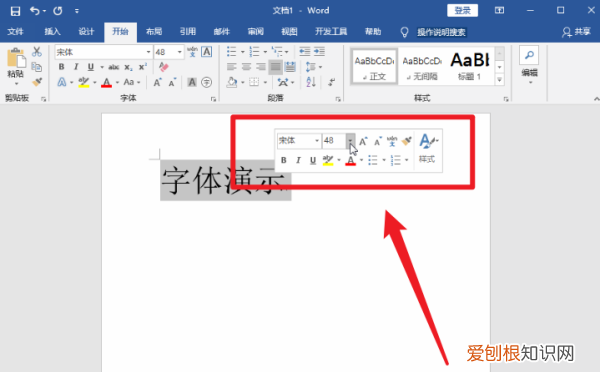Center text in ribbon

pyautogui.click(x=246, y=67)
